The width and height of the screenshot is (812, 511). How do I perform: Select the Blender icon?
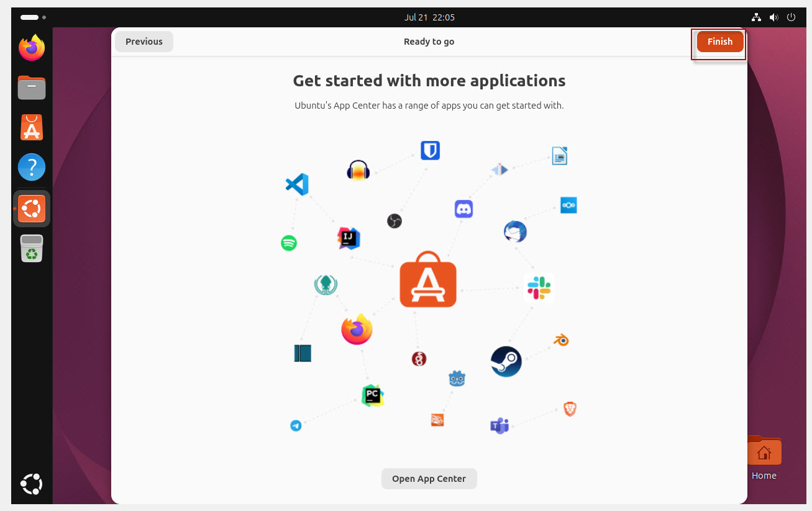click(x=562, y=340)
